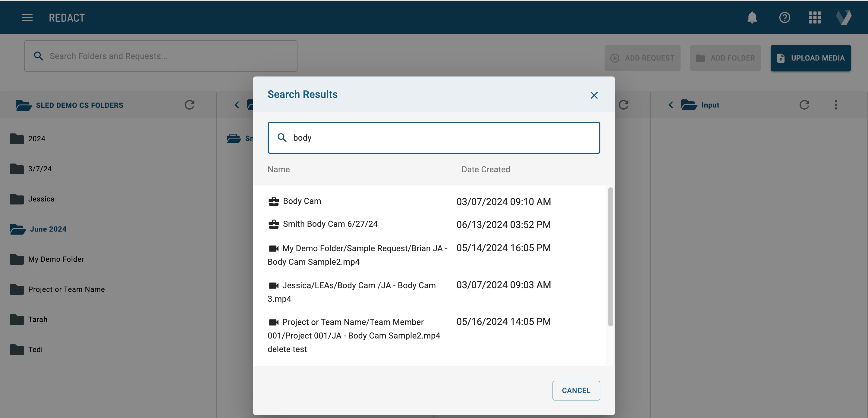The width and height of the screenshot is (868, 418).
Task: Refresh the SLED DEMO CS FOLDERS panel
Action: (x=189, y=105)
